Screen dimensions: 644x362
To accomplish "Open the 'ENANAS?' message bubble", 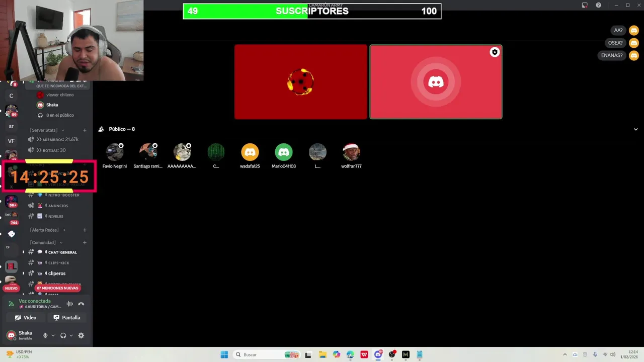I will (612, 55).
